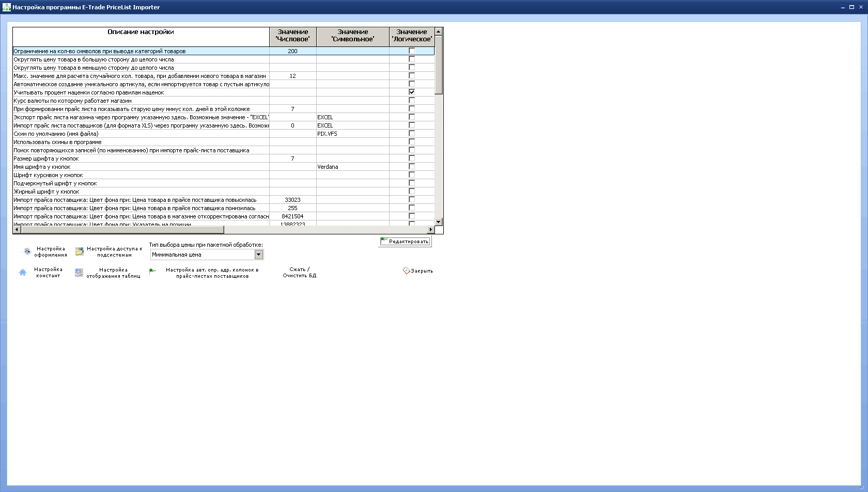Click the green flag icon of column address setup
This screenshot has height=492, width=868.
click(x=153, y=271)
